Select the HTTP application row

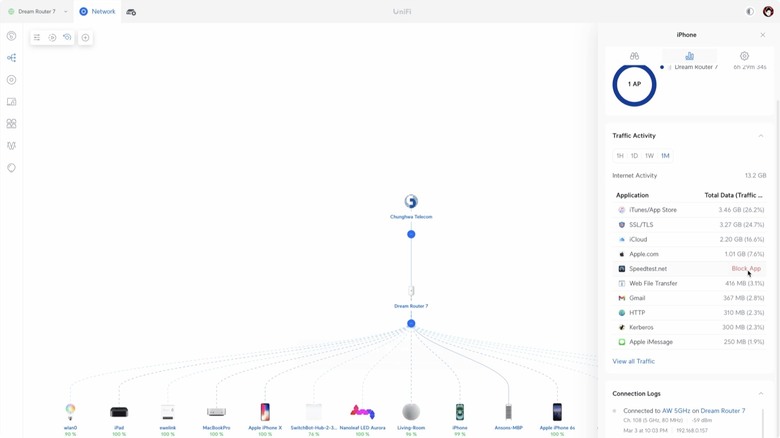[x=690, y=313]
